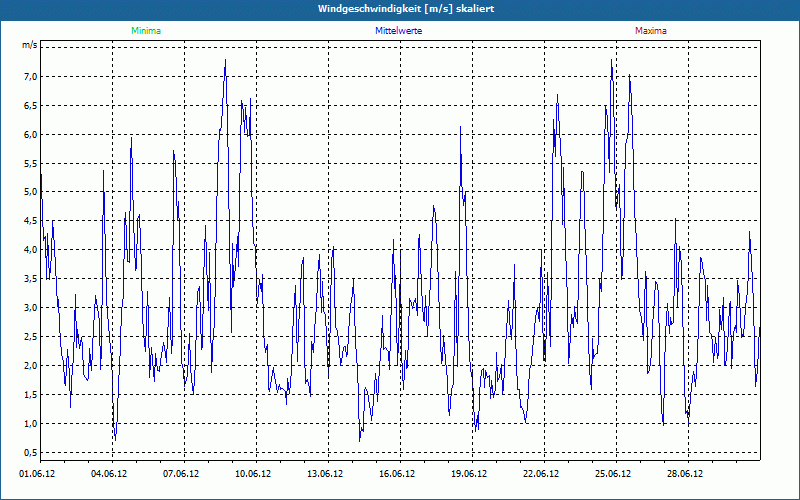Click the 19.06.12 date label
The width and height of the screenshot is (800, 500).
point(469,474)
